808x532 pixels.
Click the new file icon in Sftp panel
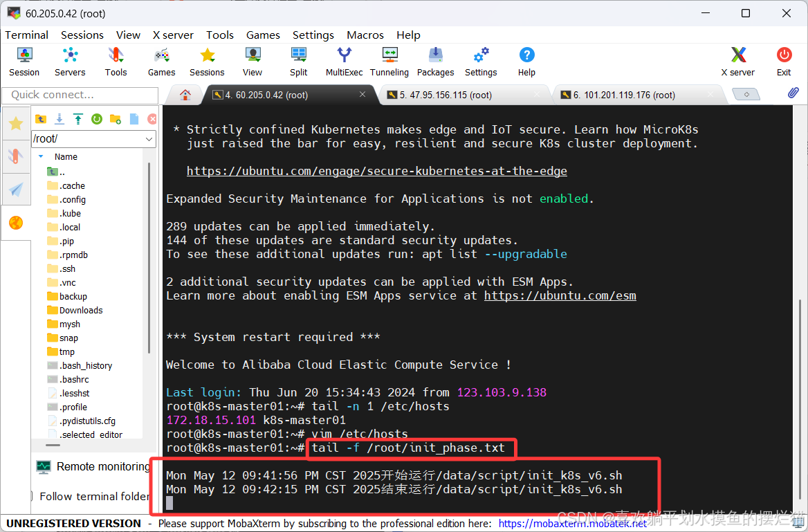point(134,119)
